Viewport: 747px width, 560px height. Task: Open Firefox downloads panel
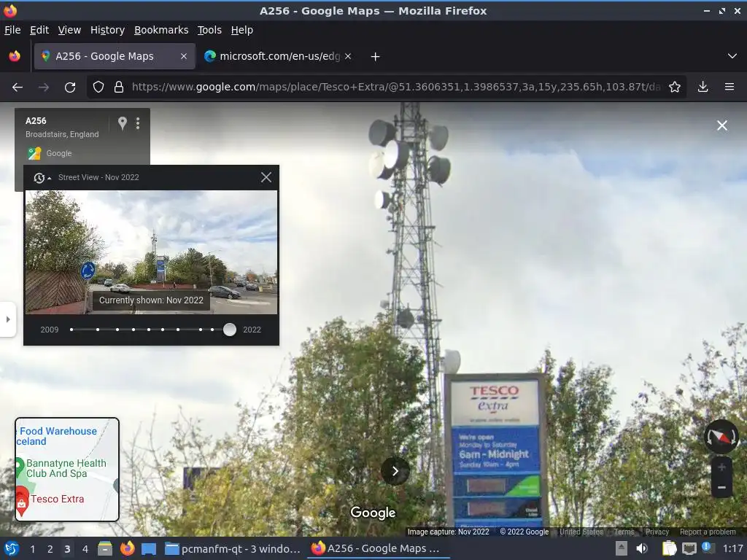click(x=703, y=87)
